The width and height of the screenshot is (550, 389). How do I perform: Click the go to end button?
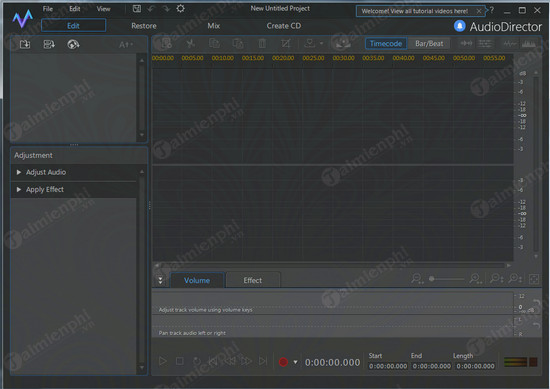(x=263, y=361)
